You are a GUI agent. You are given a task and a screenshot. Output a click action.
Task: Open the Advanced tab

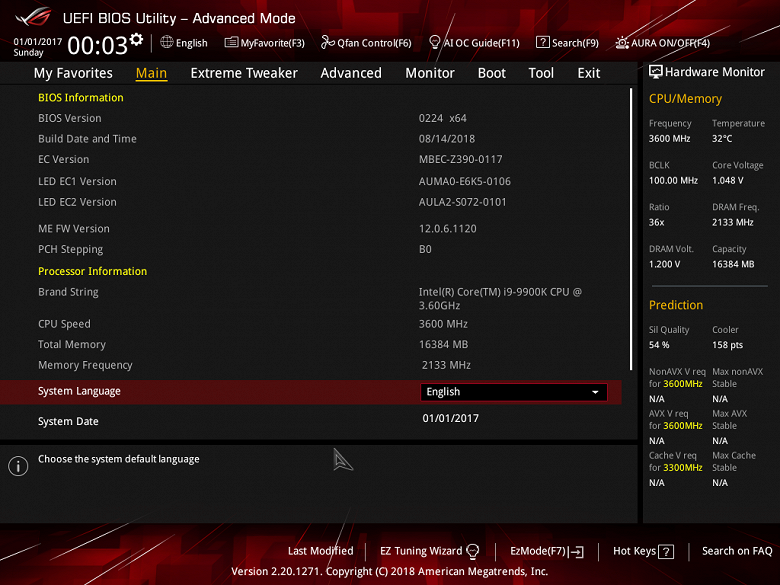coord(351,73)
